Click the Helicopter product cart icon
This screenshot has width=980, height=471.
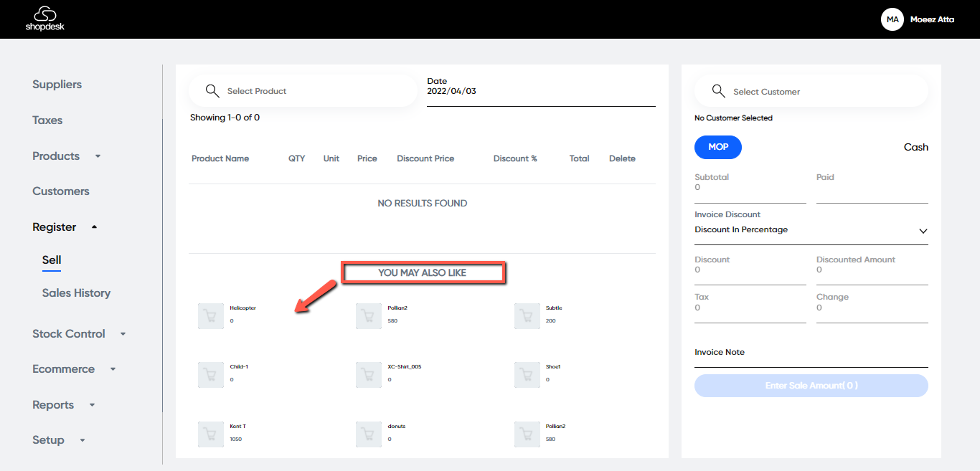coord(211,316)
